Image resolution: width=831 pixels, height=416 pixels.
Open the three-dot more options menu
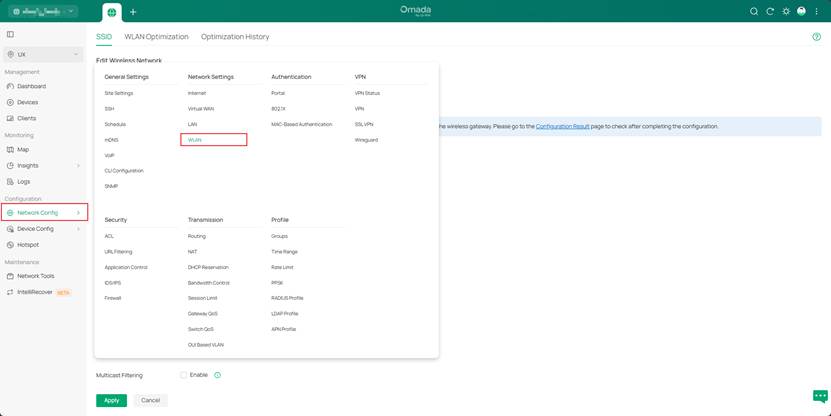click(816, 11)
